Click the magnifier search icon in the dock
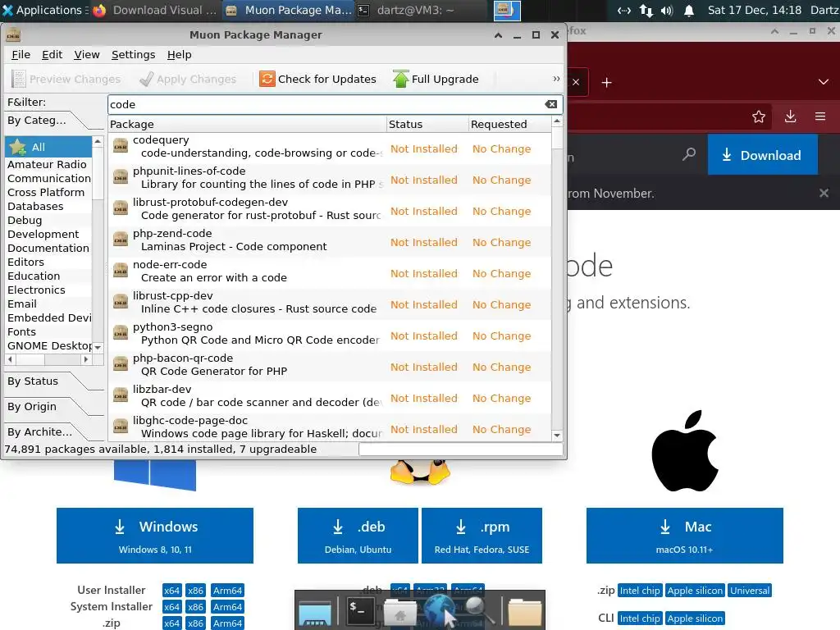The height and width of the screenshot is (630, 840). (479, 610)
